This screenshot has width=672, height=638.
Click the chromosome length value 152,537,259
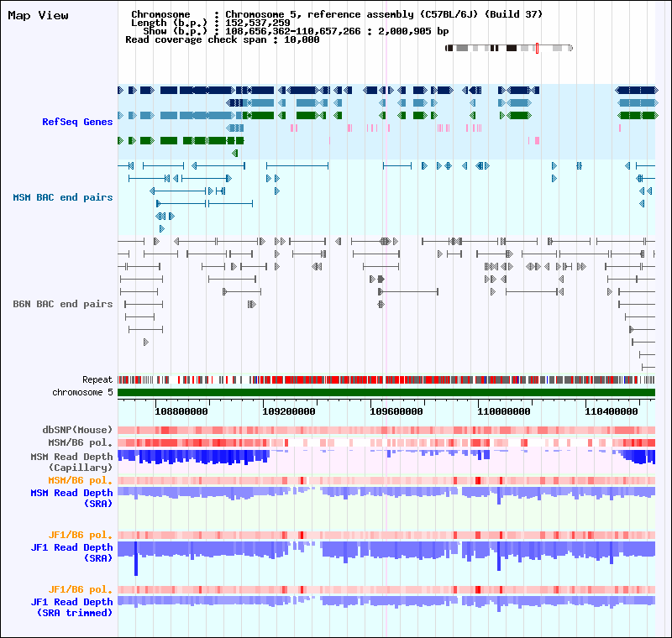point(258,23)
